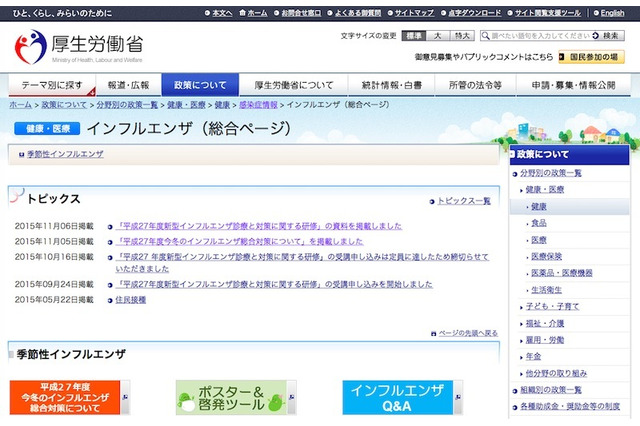Click 季節性インフルエンザ anchor link
Screen dimensions: 640x426
pyautogui.click(x=65, y=154)
